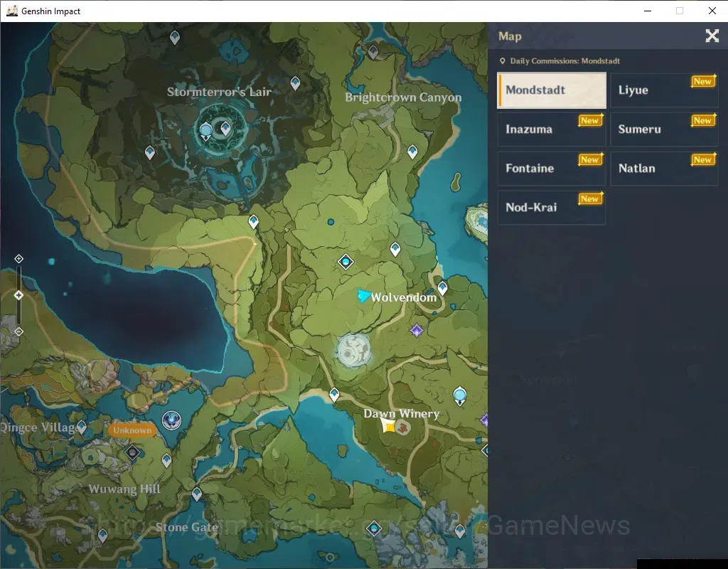728x569 pixels.
Task: Switch map to the Inazuma region
Action: [552, 129]
